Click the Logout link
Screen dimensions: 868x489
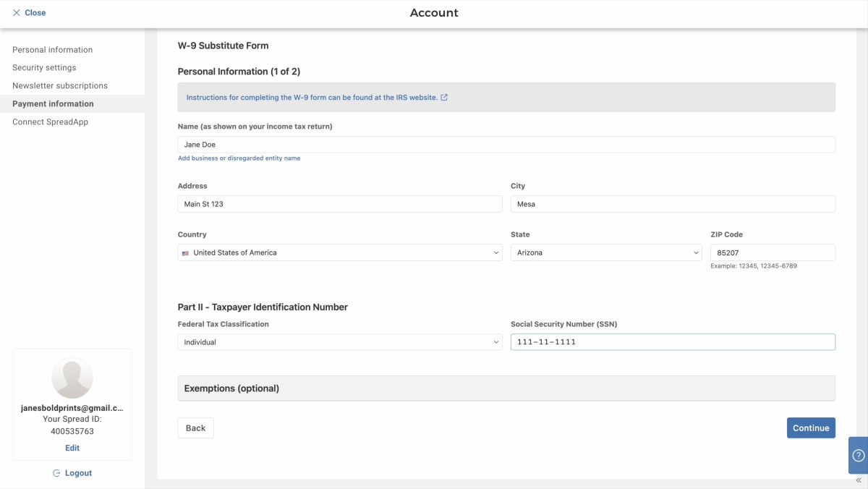tap(78, 473)
